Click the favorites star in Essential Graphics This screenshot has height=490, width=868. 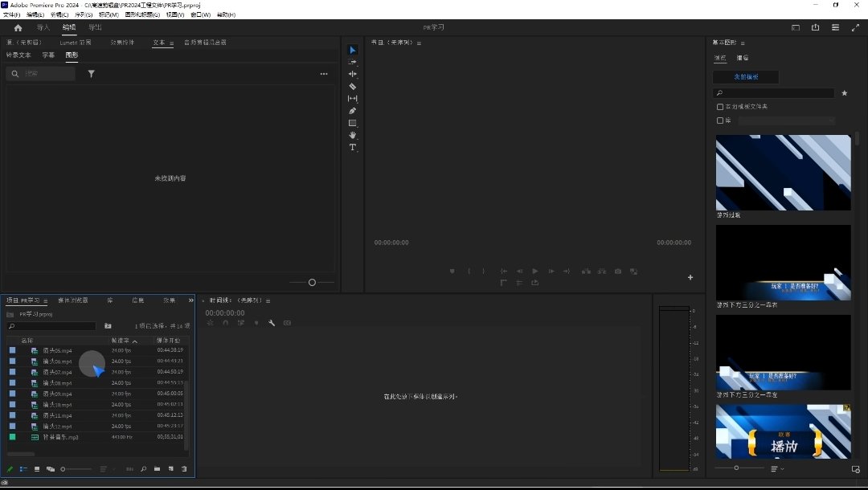click(x=844, y=93)
